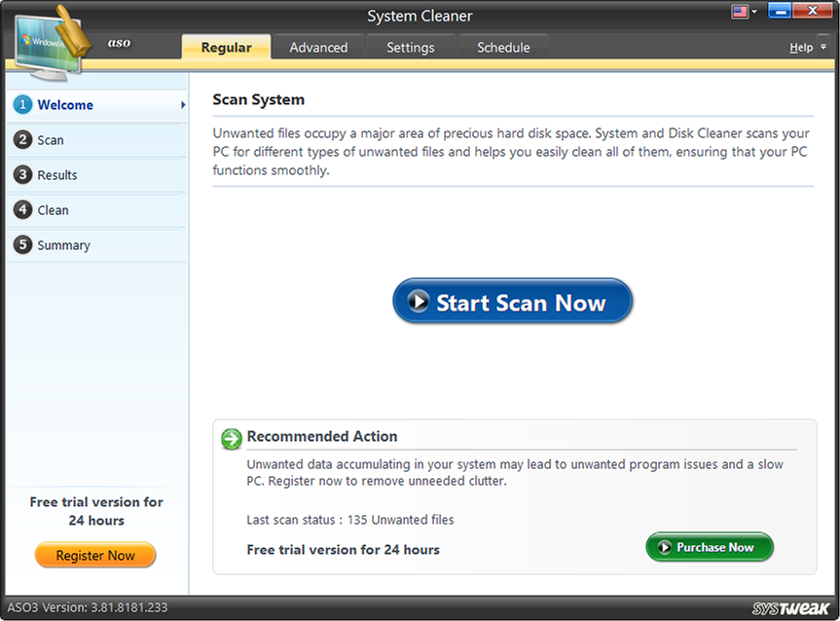The width and height of the screenshot is (840, 621).
Task: Click the aso logo near the top left
Action: pos(119,43)
